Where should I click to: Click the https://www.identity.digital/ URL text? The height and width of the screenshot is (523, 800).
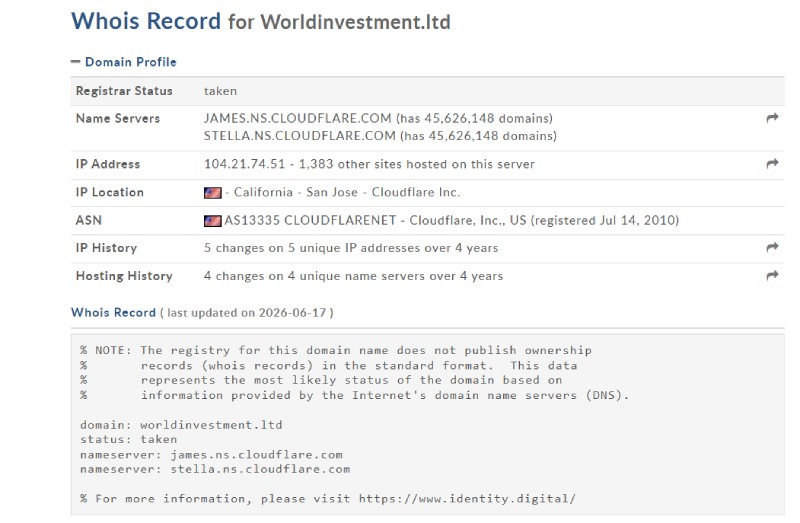[x=467, y=499]
